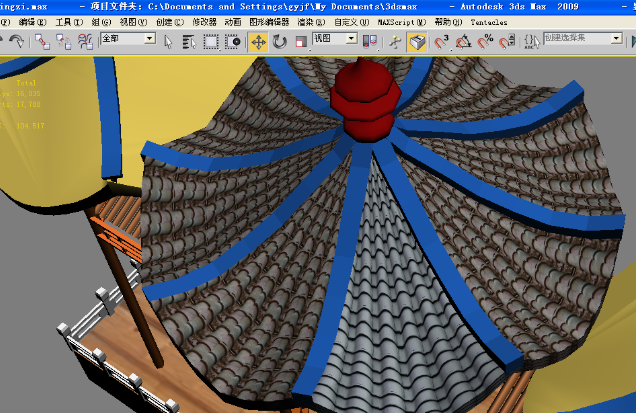Open the Tentacles menu

coord(489,22)
